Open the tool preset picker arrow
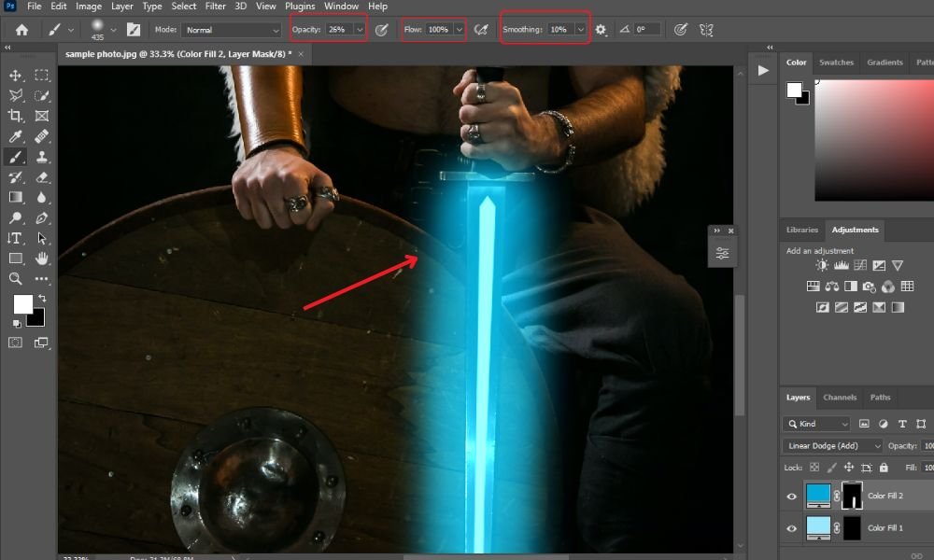The width and height of the screenshot is (934, 560). click(71, 30)
